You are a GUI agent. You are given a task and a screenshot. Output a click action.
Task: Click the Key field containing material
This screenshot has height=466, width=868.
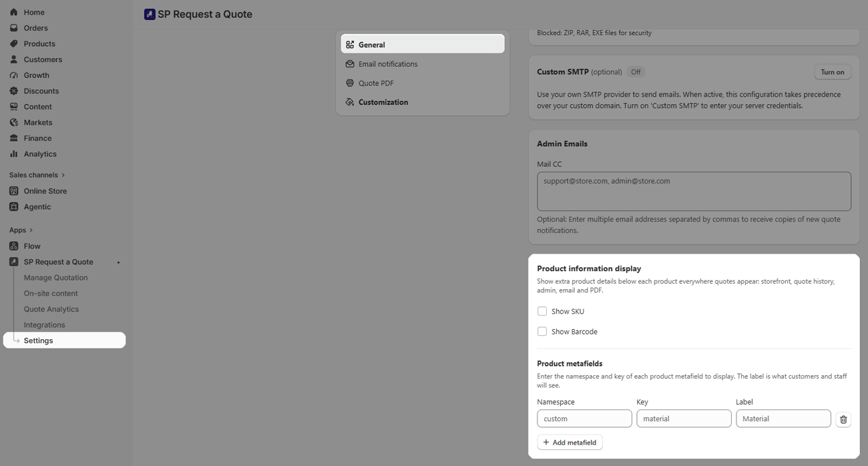tap(684, 419)
